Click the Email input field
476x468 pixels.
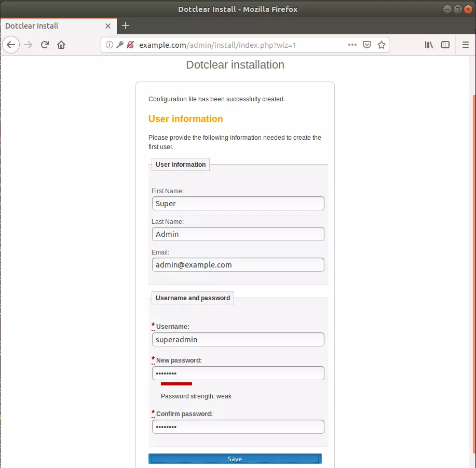[x=238, y=265]
